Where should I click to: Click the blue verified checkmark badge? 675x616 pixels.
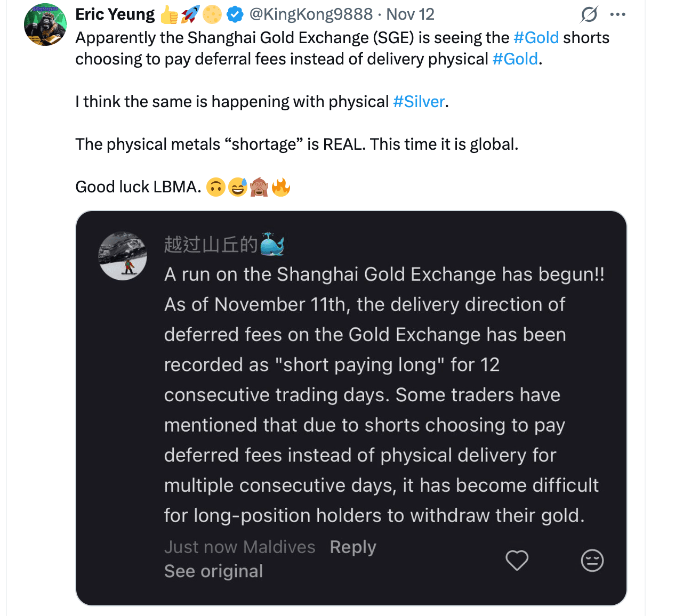235,14
